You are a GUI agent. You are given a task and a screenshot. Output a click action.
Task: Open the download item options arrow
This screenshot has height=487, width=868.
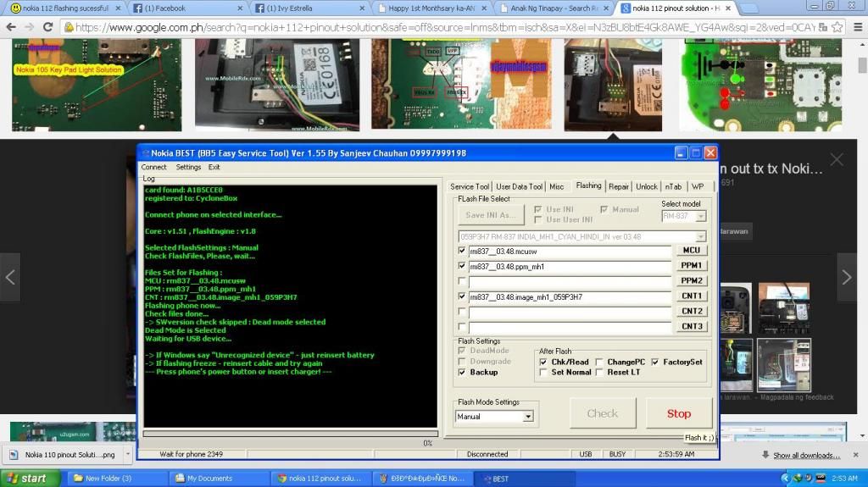pyautogui.click(x=127, y=455)
